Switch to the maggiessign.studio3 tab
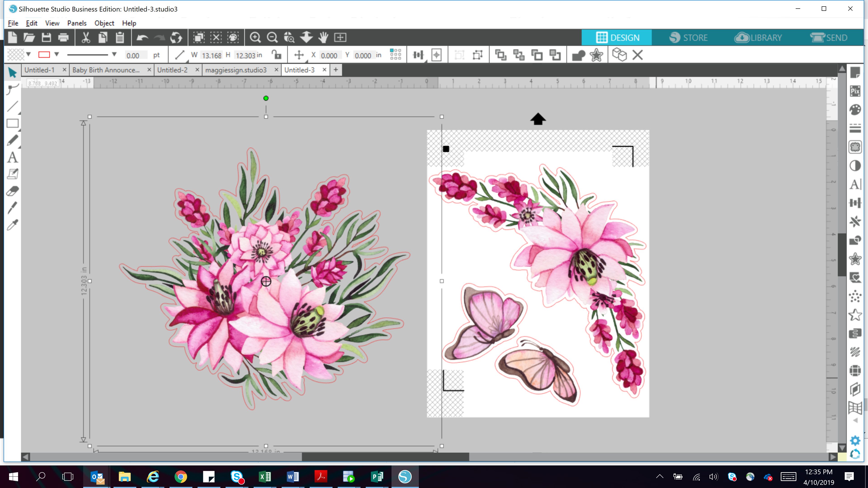868x488 pixels. 236,70
